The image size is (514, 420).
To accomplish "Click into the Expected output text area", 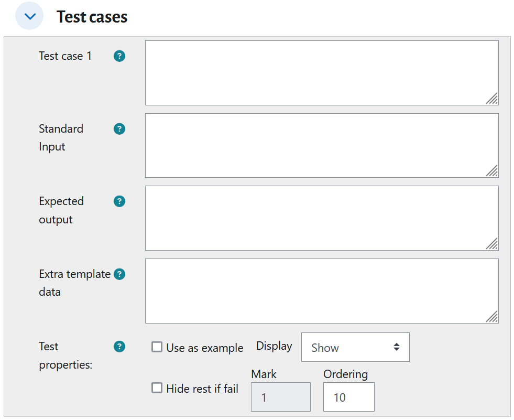I will (322, 218).
